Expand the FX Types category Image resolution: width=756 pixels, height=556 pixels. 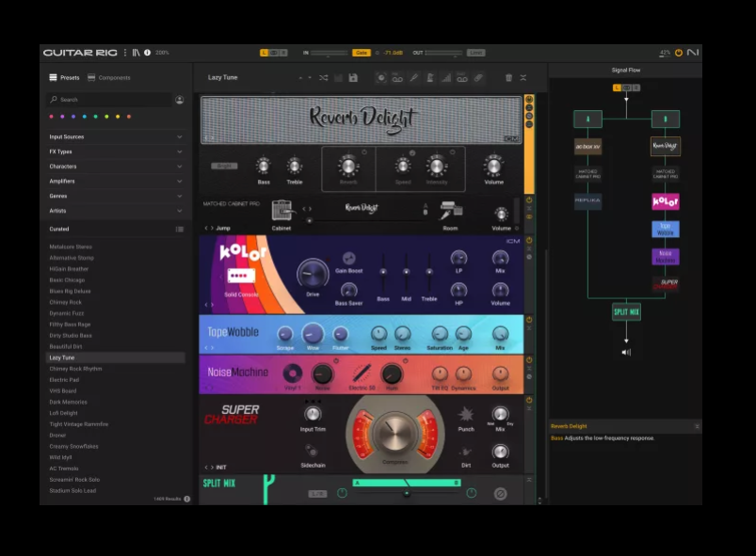116,151
